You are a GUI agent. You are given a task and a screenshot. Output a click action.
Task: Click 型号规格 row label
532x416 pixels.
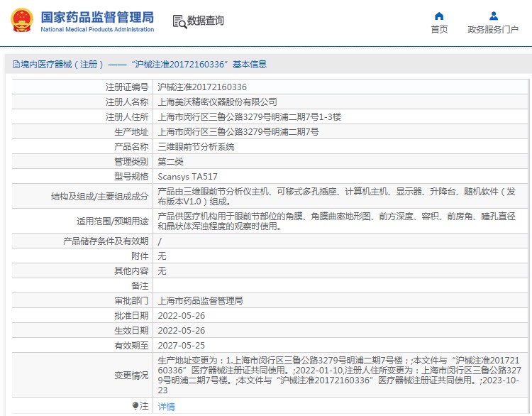pos(131,177)
